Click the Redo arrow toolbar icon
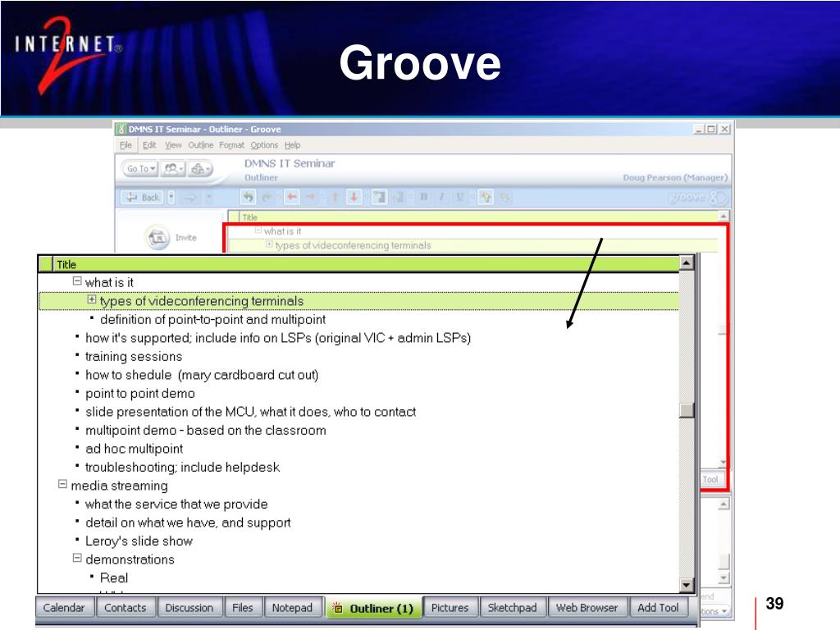This screenshot has width=840, height=630. (267, 197)
